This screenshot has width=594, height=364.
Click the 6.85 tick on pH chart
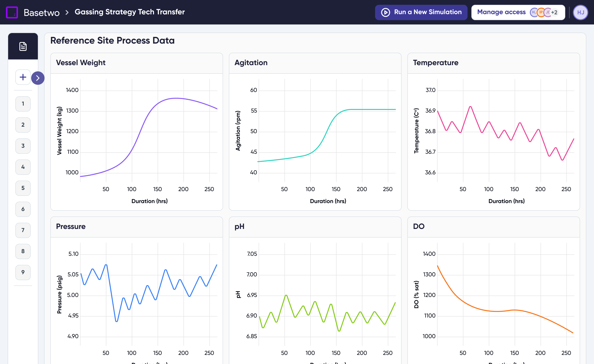tap(252, 336)
